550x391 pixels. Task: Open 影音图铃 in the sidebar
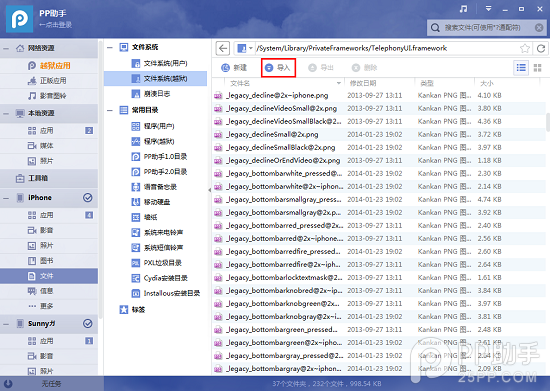click(x=49, y=96)
